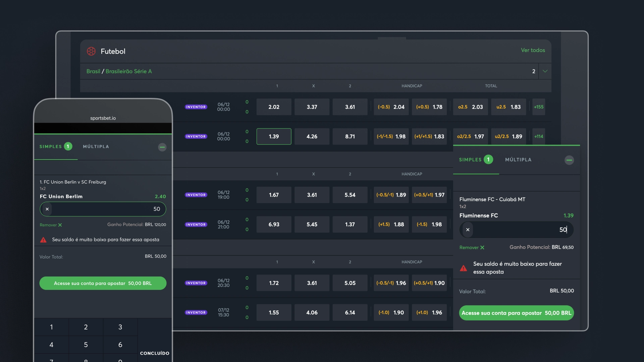This screenshot has height=362, width=644.
Task: Clear the desktop stake input with X
Action: tap(468, 230)
